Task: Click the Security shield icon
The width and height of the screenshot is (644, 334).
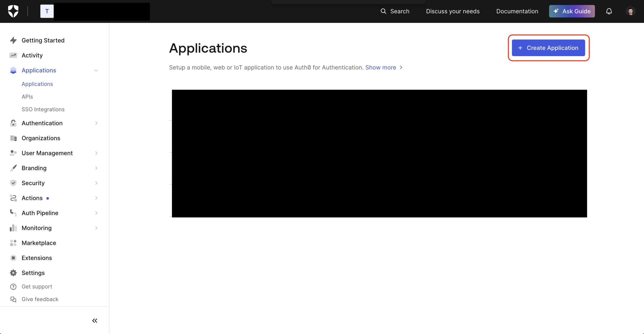Action: pyautogui.click(x=13, y=183)
